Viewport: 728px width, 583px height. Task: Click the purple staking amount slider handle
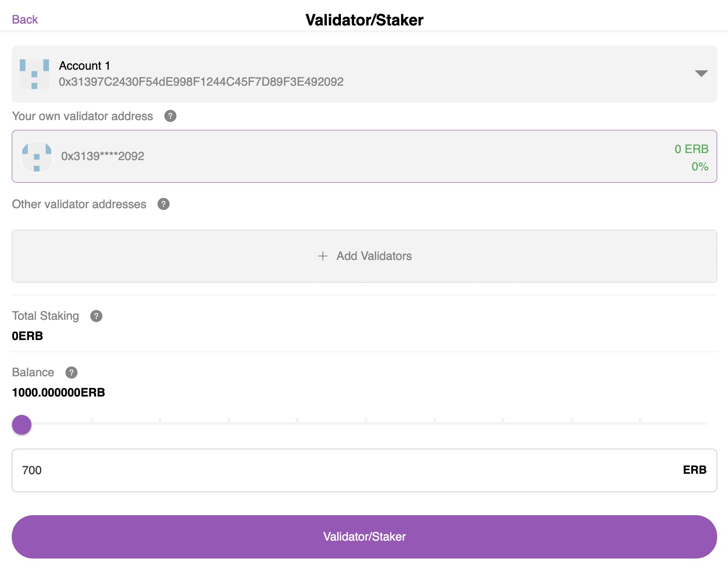22,425
